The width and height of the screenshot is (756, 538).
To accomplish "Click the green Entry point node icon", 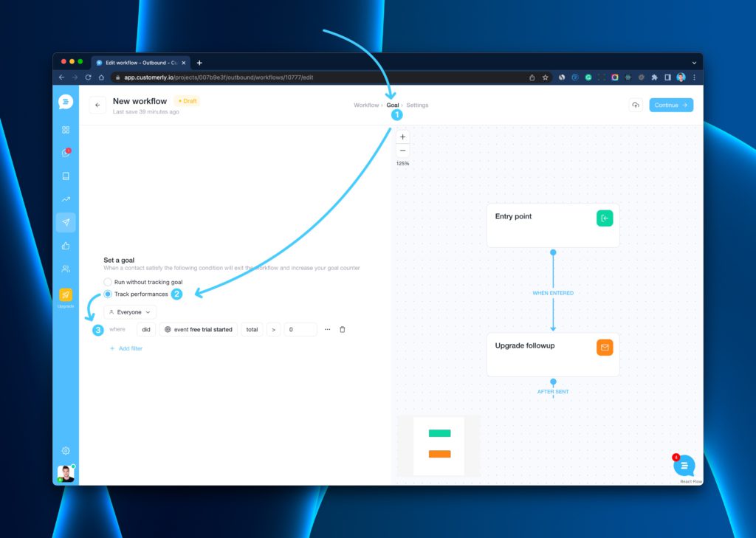I will (x=605, y=218).
